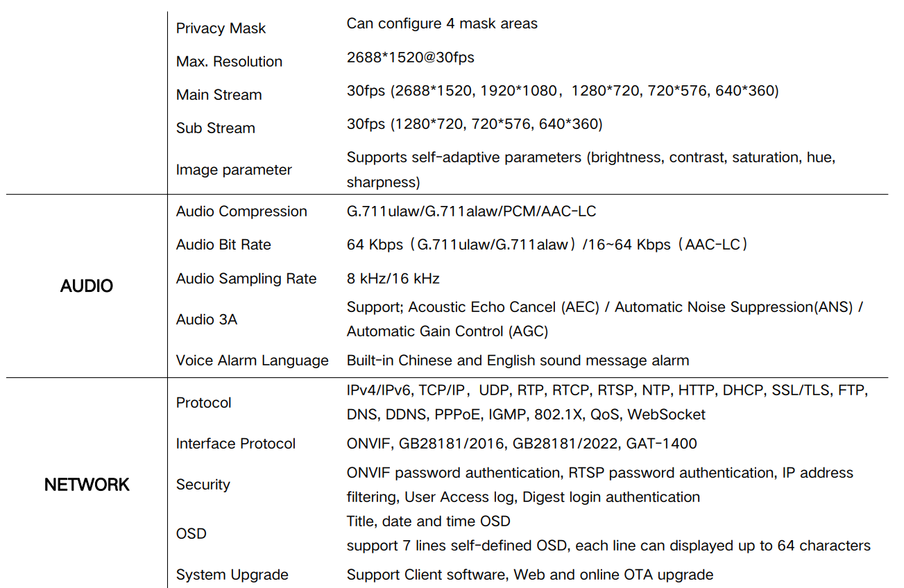Select the Voice Alarm Language label
904x588 pixels.
[x=252, y=361]
